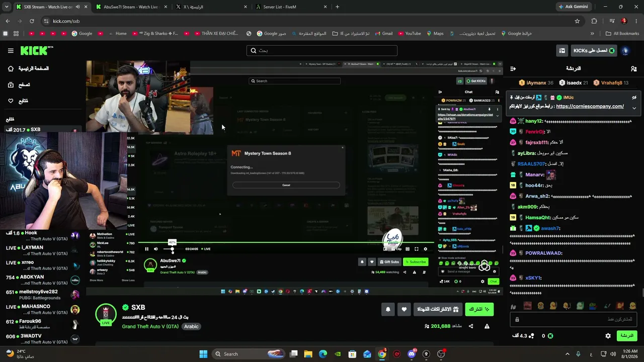644x362 pixels.
Task: Open the Kick hamburger menu
Action: click(11, 50)
